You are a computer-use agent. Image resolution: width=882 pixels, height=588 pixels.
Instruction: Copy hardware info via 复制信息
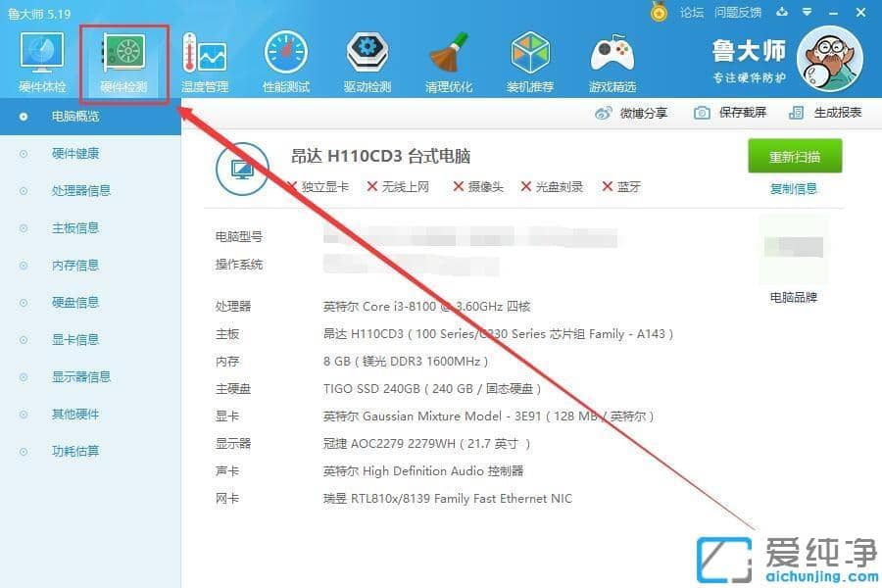click(x=795, y=188)
